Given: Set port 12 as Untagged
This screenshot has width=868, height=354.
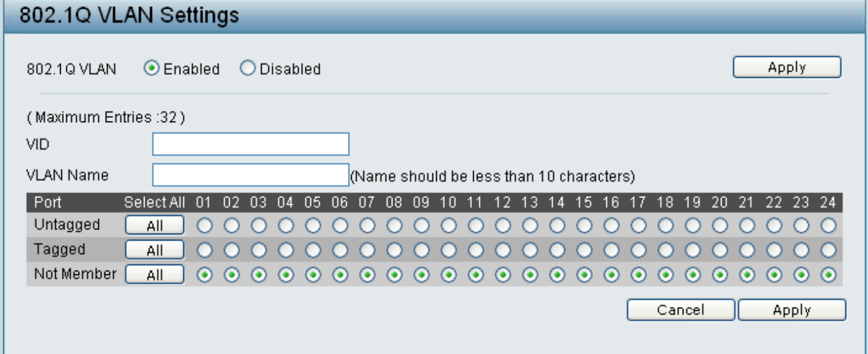Looking at the screenshot, I should pos(503,225).
